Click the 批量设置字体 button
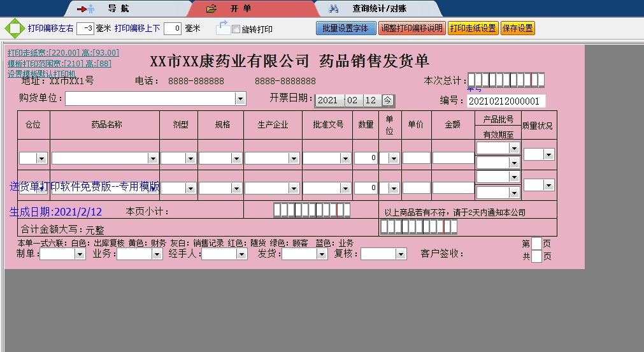Viewport: 644px width, 352px height. (345, 29)
